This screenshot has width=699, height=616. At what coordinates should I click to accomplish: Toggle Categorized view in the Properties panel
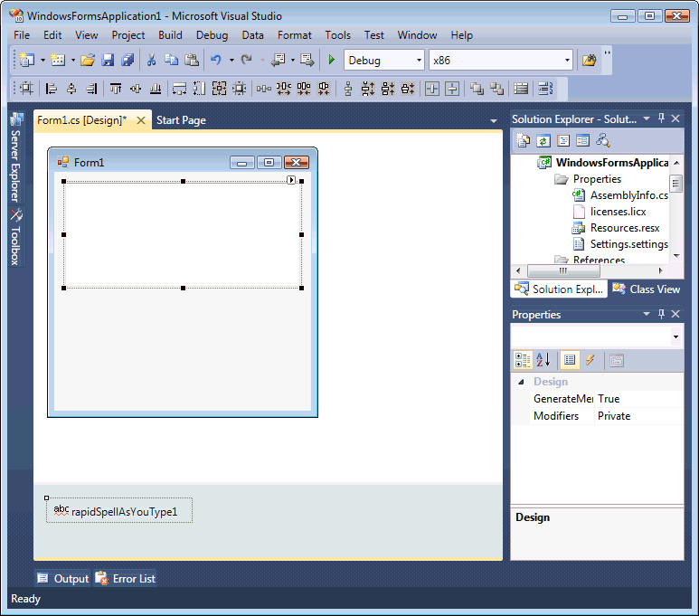523,360
